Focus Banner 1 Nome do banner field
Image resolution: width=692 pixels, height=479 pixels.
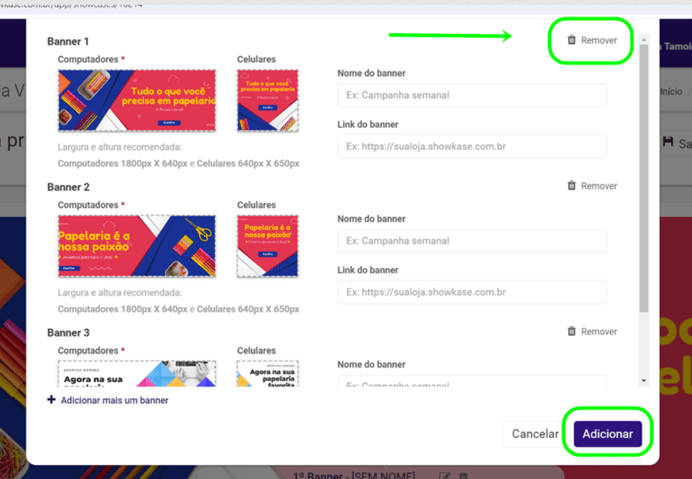tap(472, 95)
